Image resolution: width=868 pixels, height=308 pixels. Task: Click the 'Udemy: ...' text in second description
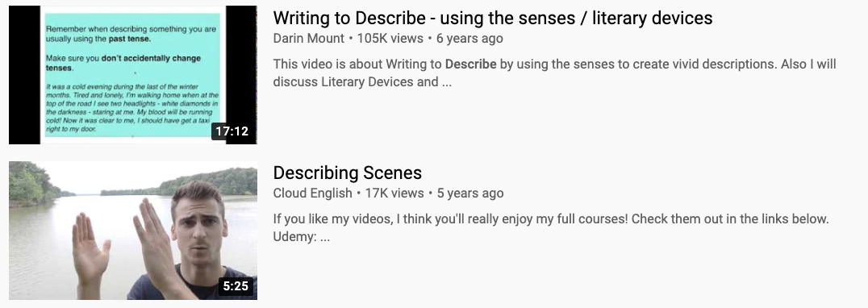[301, 237]
